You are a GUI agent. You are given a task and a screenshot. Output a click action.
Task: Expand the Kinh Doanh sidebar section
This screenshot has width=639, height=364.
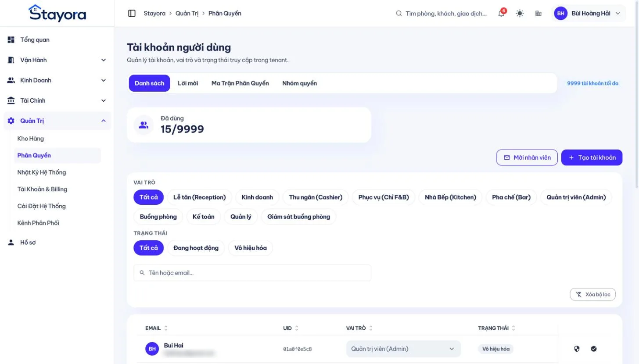57,80
